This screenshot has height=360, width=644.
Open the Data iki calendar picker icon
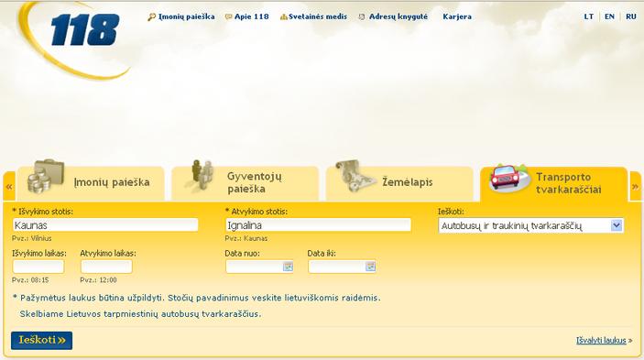pyautogui.click(x=370, y=267)
